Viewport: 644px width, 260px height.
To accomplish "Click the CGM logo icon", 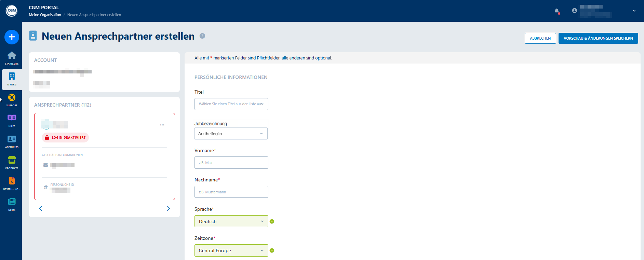I will click(12, 11).
